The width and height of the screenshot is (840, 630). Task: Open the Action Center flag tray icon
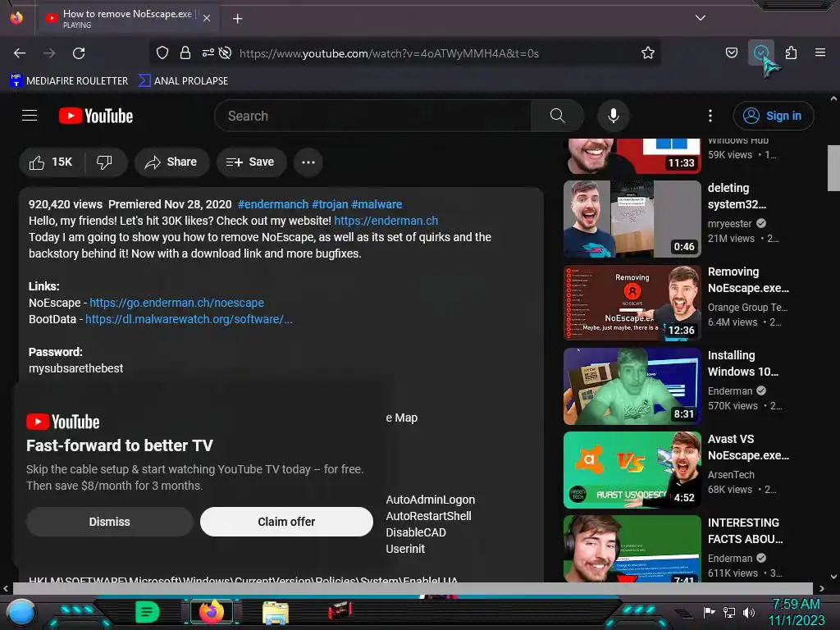[710, 612]
